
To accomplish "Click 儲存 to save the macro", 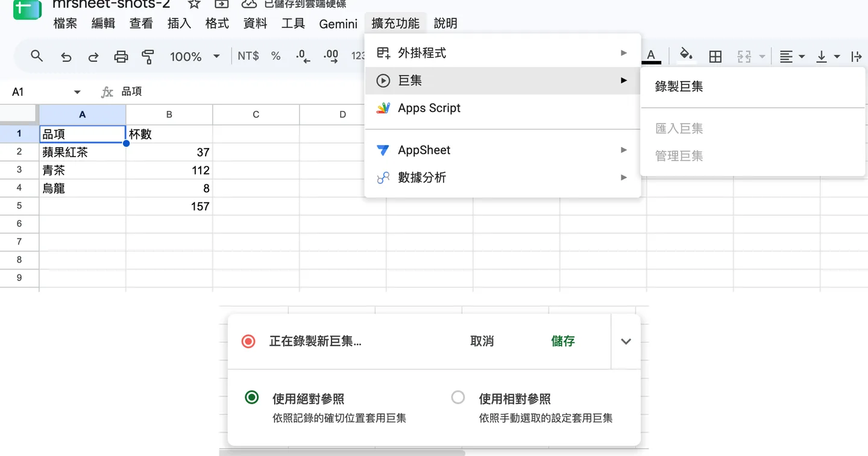I will (x=563, y=342).
